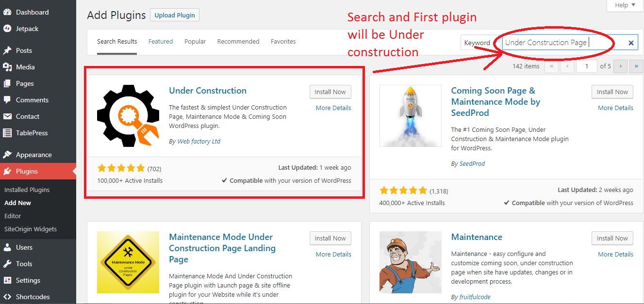Screen dimensions: 644x304
Task: Open More Details for SeedProd plugin
Action: coord(615,108)
